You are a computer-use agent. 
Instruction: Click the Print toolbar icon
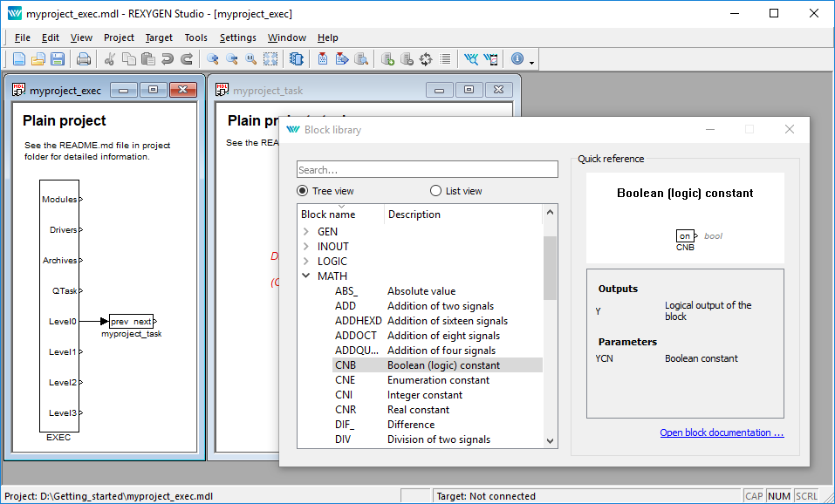(x=84, y=59)
